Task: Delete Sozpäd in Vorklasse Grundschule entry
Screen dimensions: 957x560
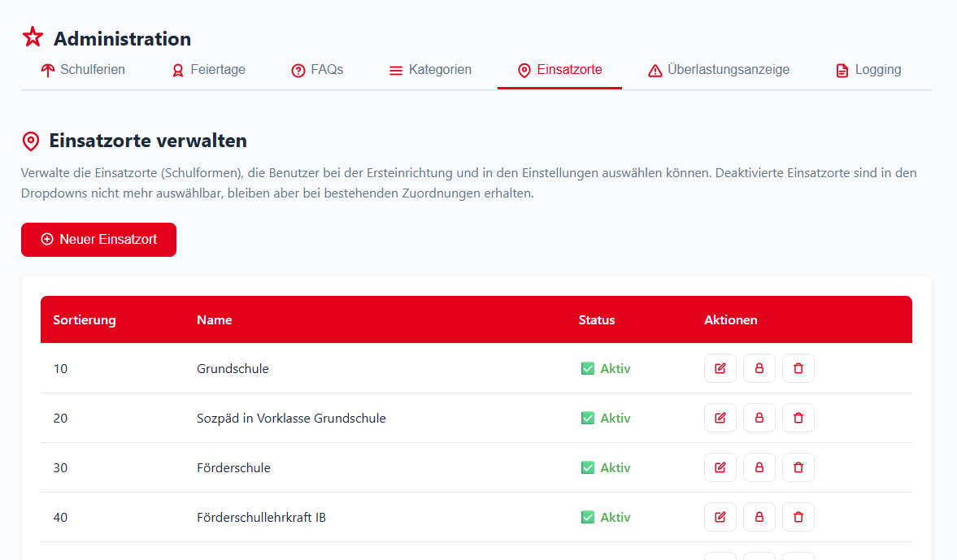Action: pos(798,418)
